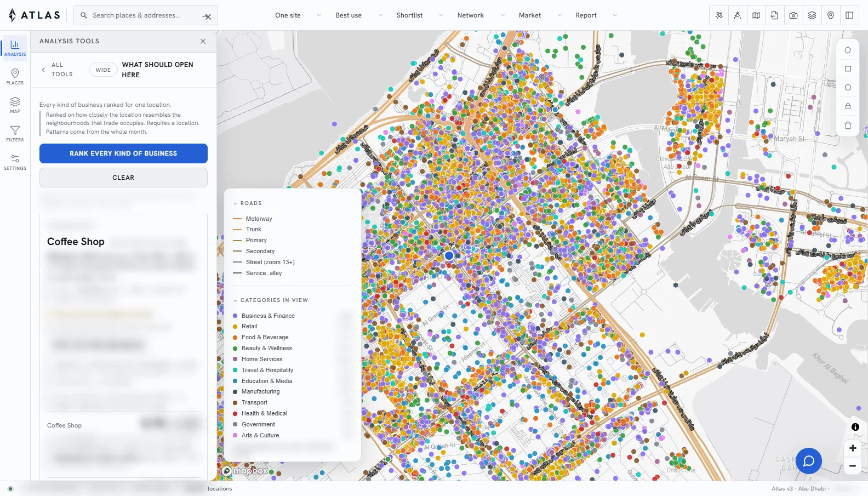The width and height of the screenshot is (868, 496).
Task: Open the Report menu
Action: tap(586, 15)
